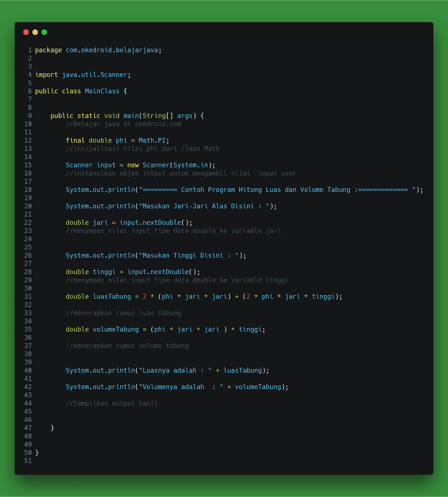Click the green maximize window dot
448x497 pixels.
click(x=44, y=32)
